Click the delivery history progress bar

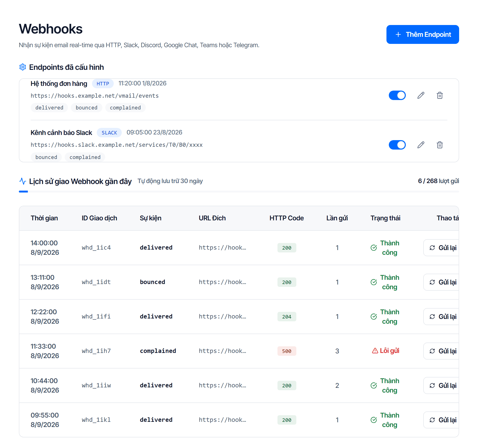click(239, 191)
